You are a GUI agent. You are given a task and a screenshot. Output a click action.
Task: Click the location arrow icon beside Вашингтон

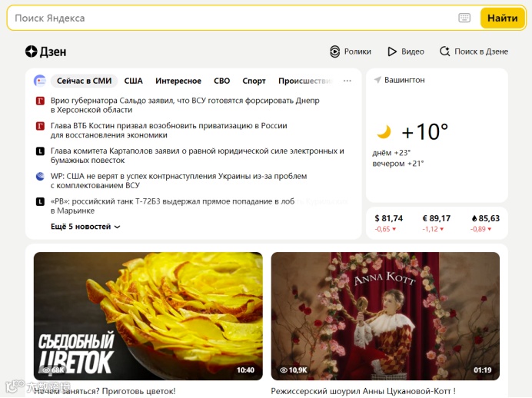(x=377, y=80)
